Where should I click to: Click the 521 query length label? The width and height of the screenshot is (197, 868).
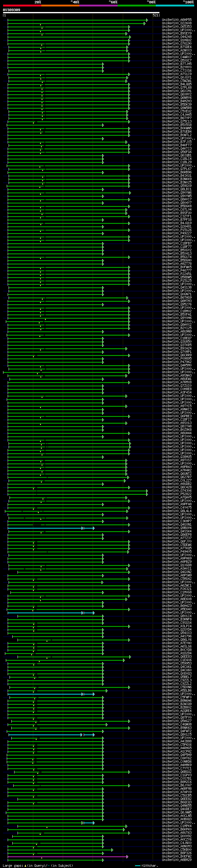155,15
